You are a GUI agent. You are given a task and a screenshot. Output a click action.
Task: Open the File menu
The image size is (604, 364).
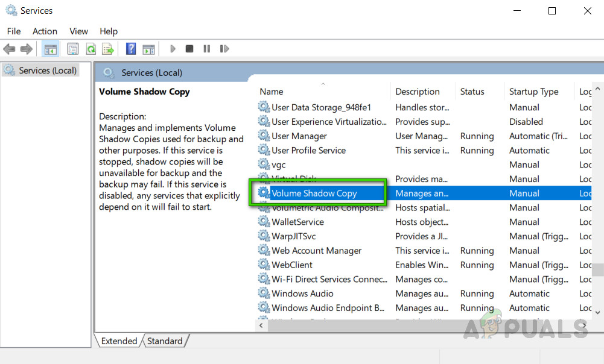tap(14, 31)
